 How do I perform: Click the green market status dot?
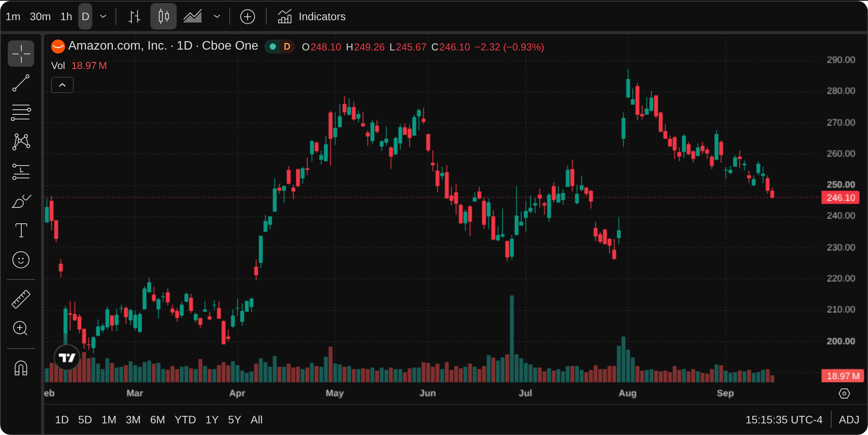click(x=273, y=47)
